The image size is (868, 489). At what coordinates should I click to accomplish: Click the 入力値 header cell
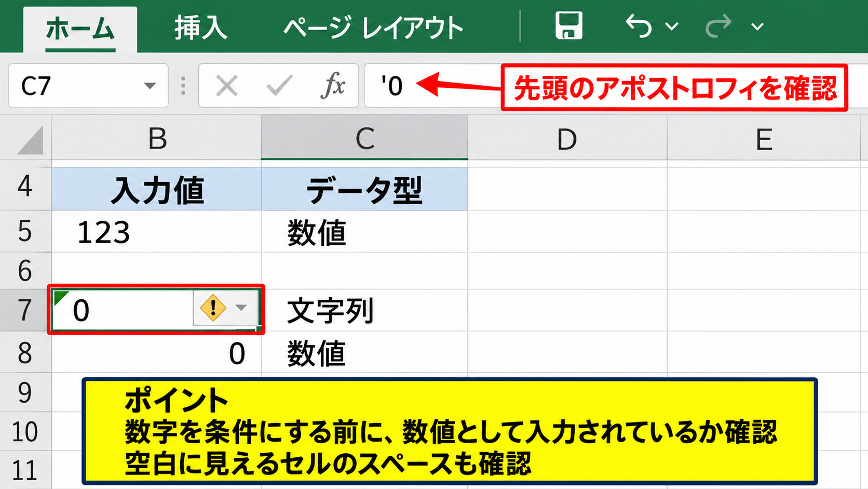click(x=157, y=189)
